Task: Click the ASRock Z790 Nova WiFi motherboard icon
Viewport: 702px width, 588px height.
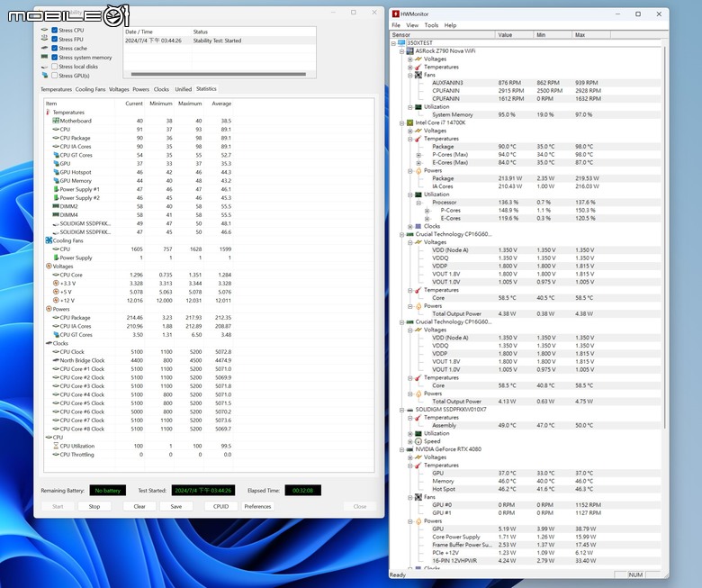Action: 410,51
